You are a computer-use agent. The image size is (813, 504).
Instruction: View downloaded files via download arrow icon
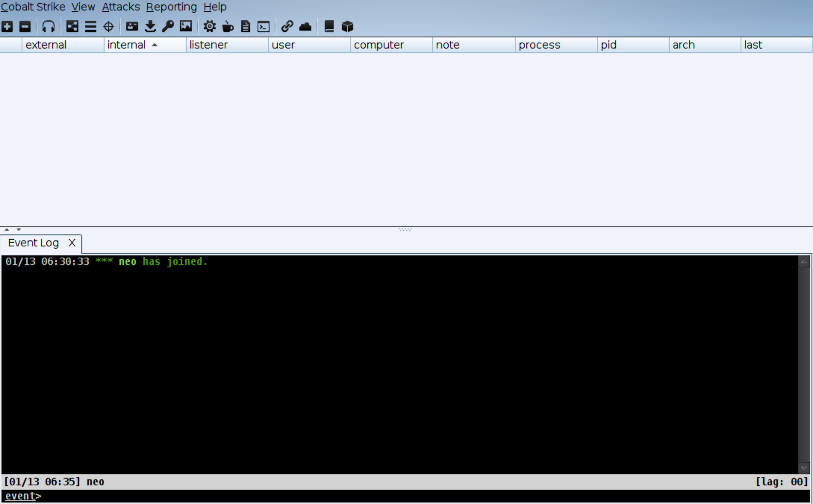coord(150,27)
